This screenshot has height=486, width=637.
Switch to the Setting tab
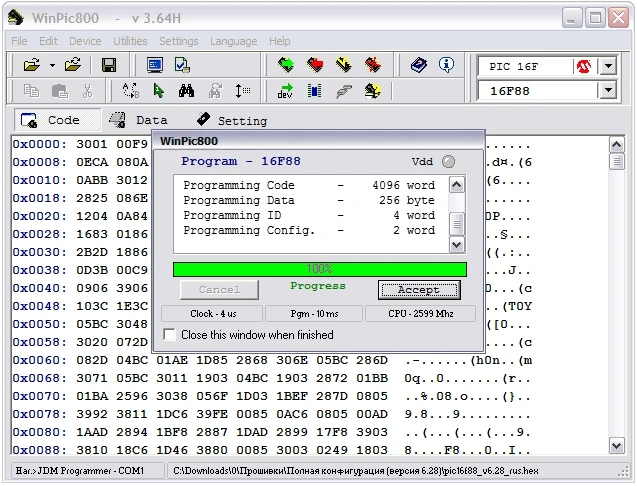(232, 120)
